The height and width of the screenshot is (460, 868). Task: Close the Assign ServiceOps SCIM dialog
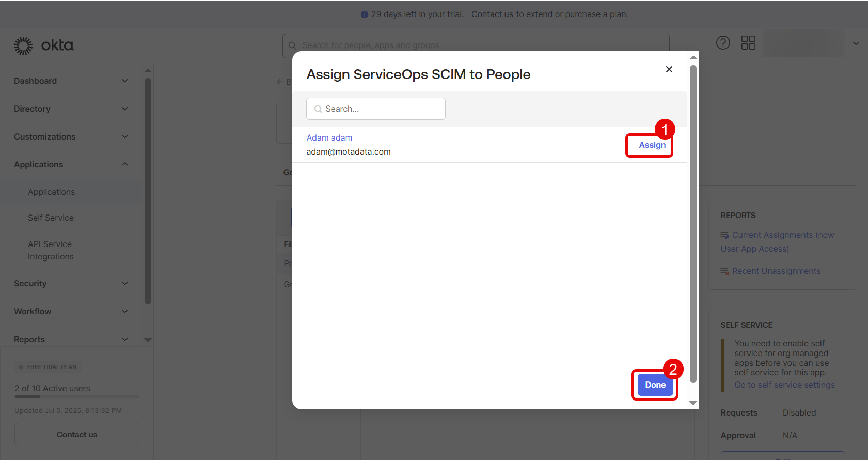click(669, 69)
